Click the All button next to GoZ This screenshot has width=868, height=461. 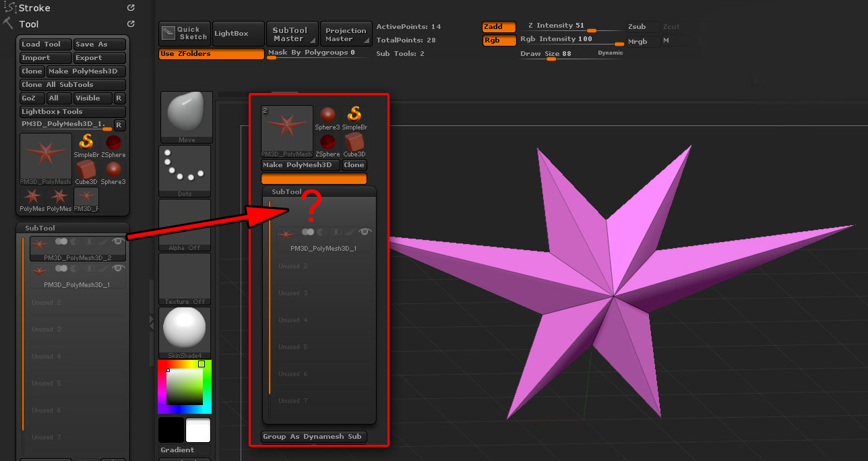59,98
